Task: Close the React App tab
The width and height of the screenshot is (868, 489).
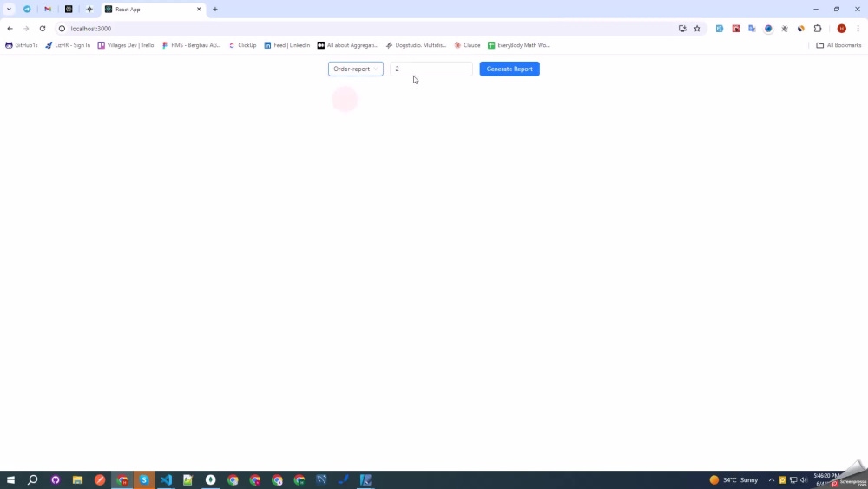Action: tap(199, 9)
